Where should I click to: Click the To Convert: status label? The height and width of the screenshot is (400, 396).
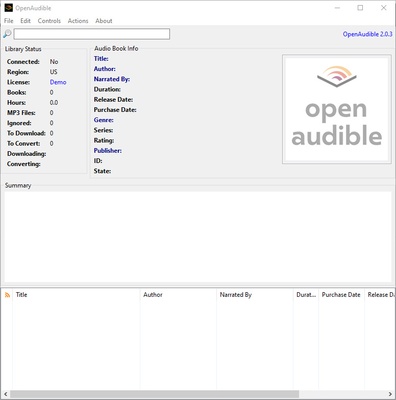(x=24, y=143)
